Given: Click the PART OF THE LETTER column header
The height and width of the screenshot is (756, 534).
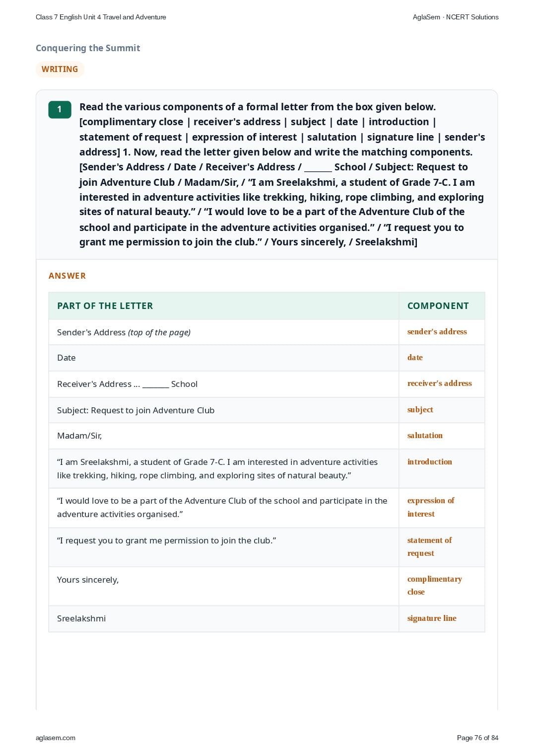Looking at the screenshot, I should [x=105, y=306].
